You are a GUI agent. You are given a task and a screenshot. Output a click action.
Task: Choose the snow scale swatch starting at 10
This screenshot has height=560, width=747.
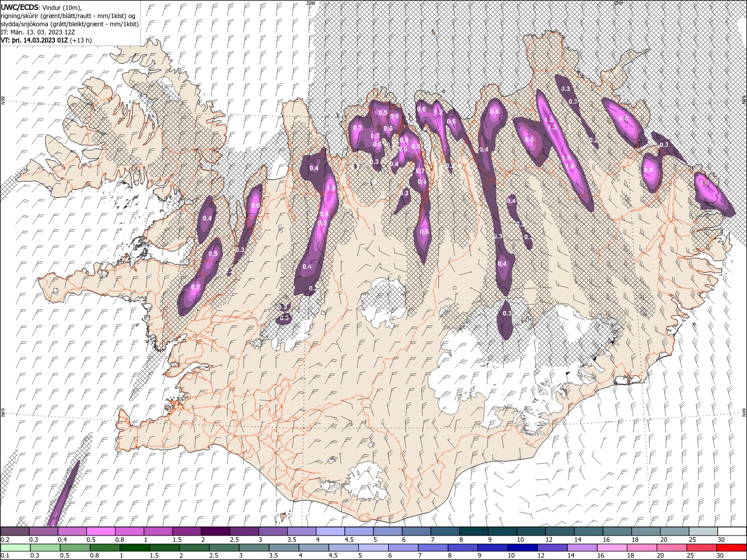pyautogui.click(x=531, y=531)
